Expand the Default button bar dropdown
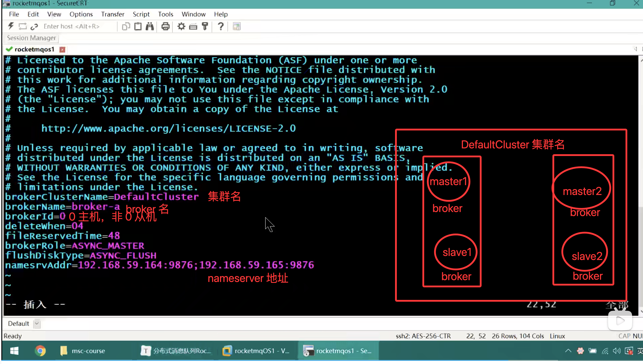Viewport: 643px width, 364px height. (x=37, y=323)
